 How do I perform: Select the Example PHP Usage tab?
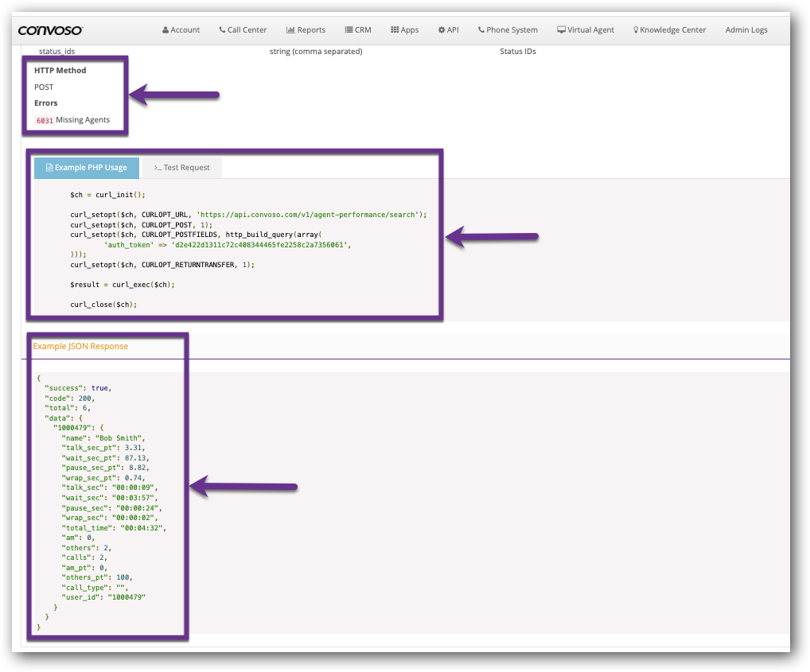(x=87, y=168)
